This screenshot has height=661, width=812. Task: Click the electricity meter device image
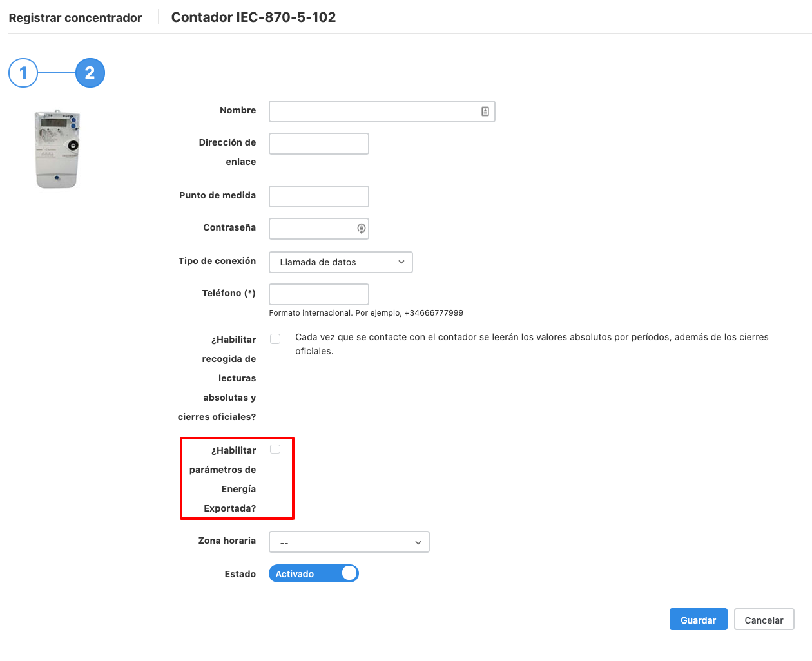tap(57, 149)
